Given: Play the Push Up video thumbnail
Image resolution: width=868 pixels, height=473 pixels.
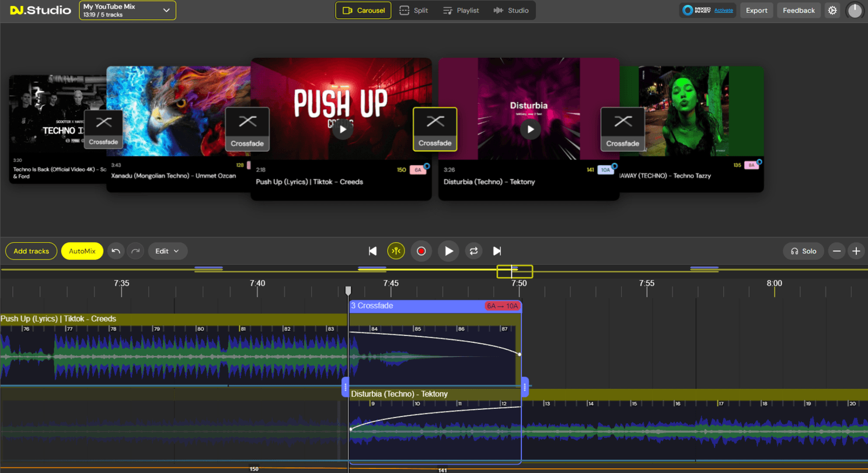Looking at the screenshot, I should [x=343, y=129].
